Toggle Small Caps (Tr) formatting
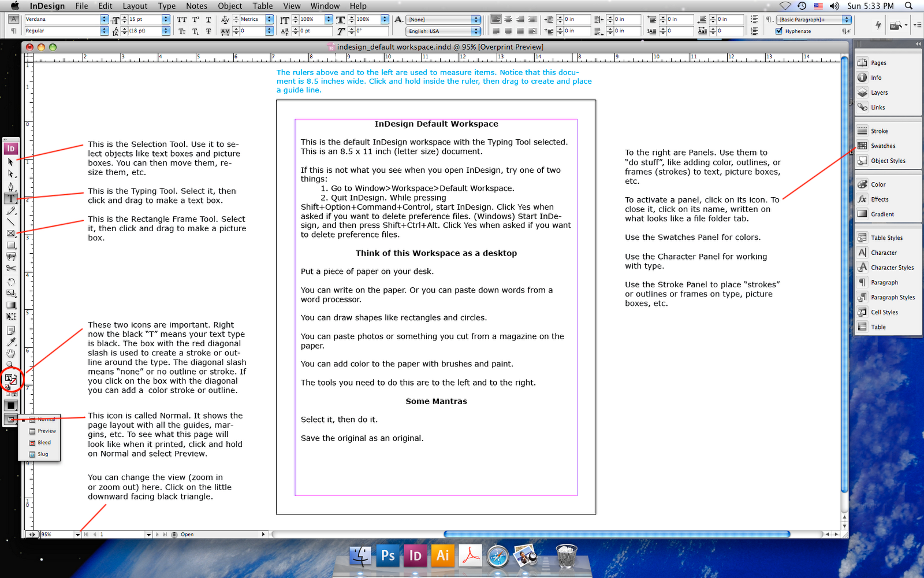This screenshot has height=578, width=924. [182, 31]
